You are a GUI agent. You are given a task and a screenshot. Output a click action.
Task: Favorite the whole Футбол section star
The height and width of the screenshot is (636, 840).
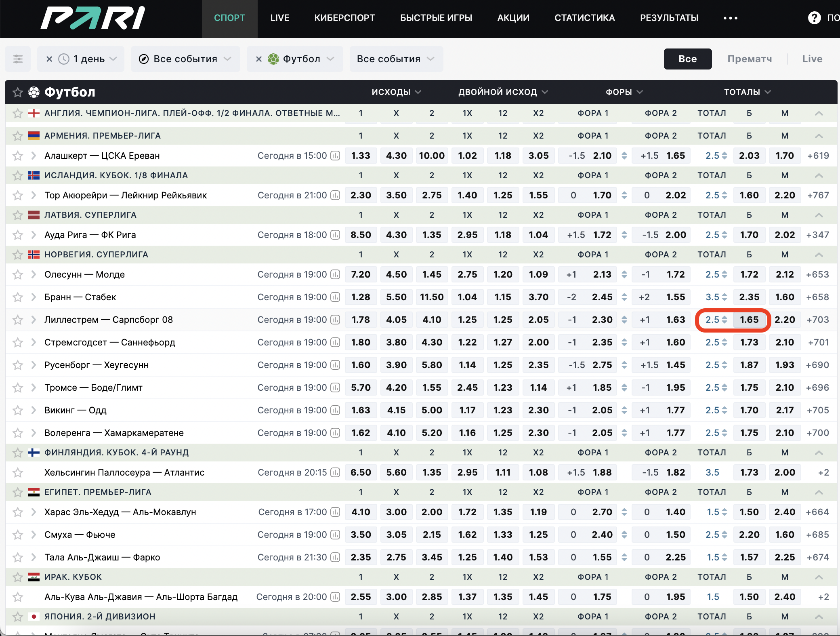17,92
